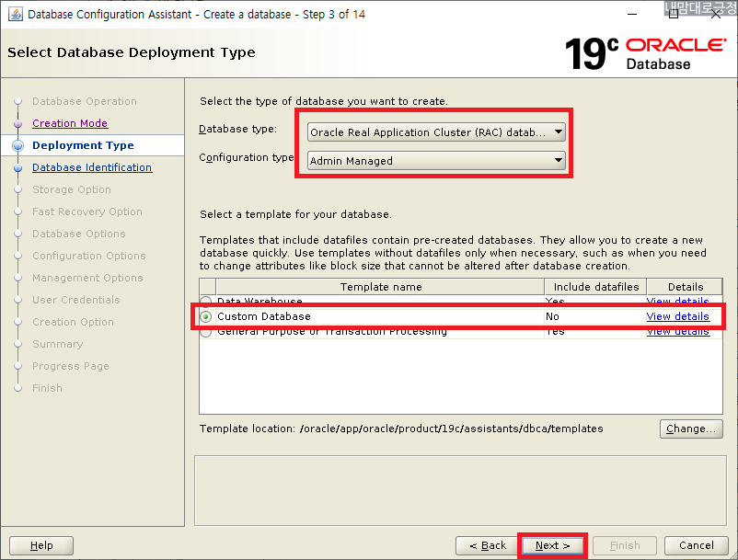
Task: Open View details for Custom Database
Action: coord(677,316)
